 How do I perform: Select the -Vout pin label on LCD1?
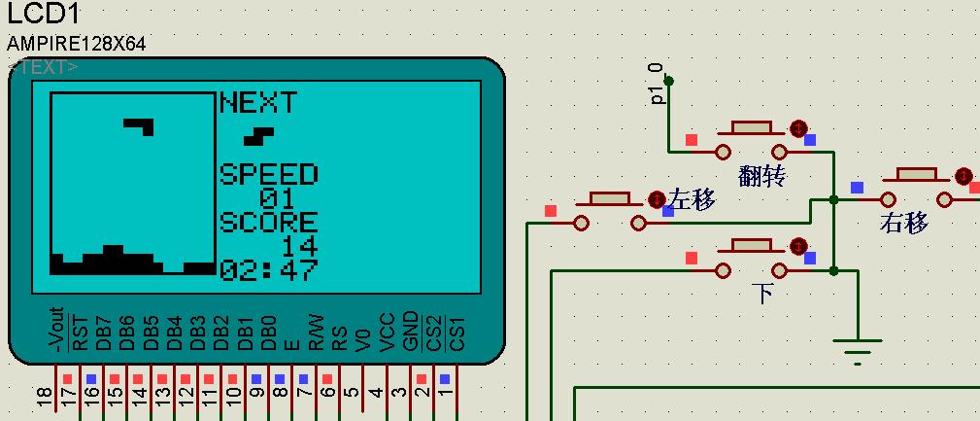coord(56,330)
